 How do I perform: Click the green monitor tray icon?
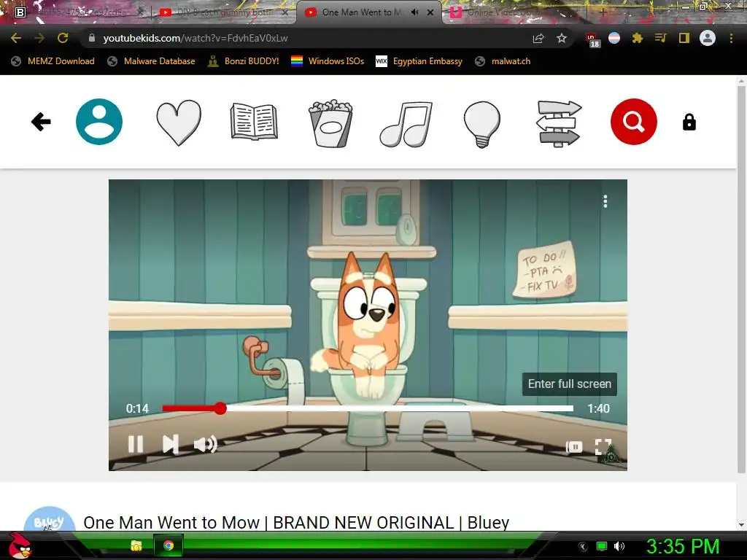pos(602,546)
